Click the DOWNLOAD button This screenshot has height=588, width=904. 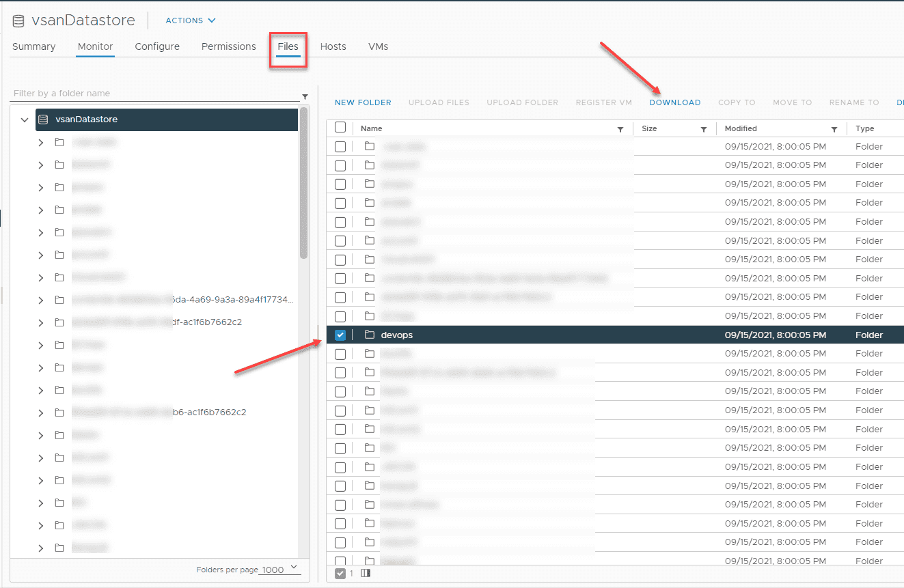point(675,102)
